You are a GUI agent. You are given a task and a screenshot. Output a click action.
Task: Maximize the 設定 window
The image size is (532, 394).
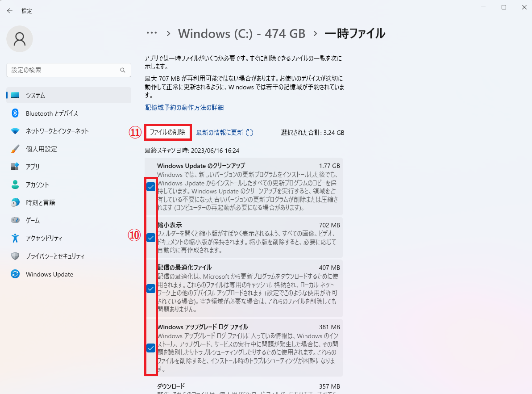[x=504, y=7]
